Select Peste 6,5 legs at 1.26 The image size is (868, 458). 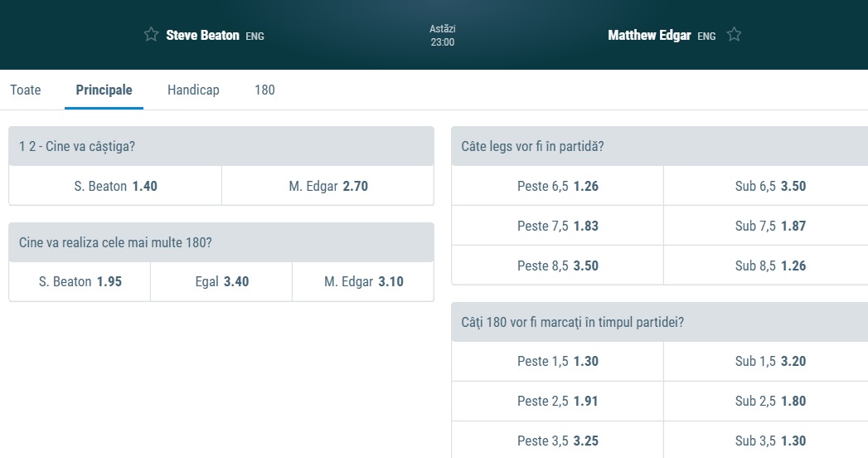coord(557,186)
